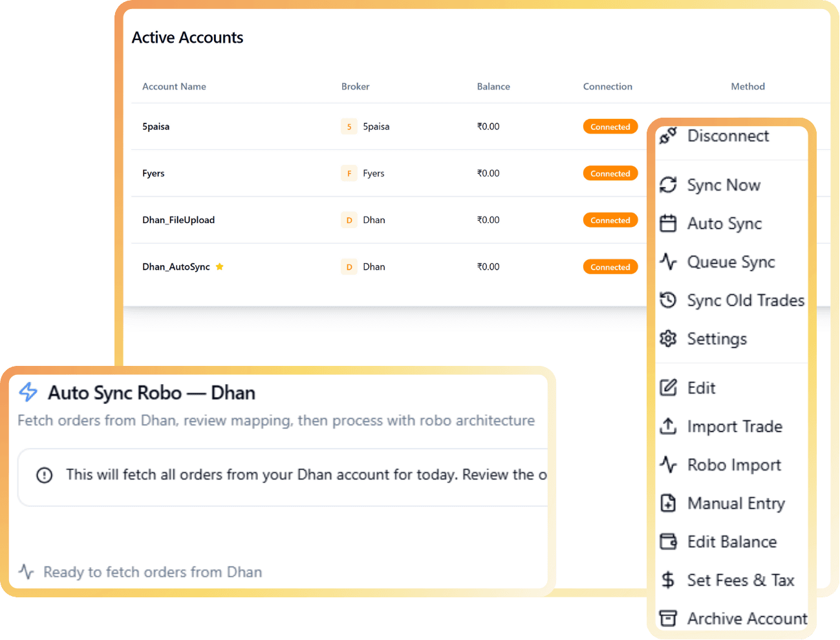Click the Sync Old Trades history icon
Viewport: 840px width, 640px height.
pyautogui.click(x=668, y=301)
